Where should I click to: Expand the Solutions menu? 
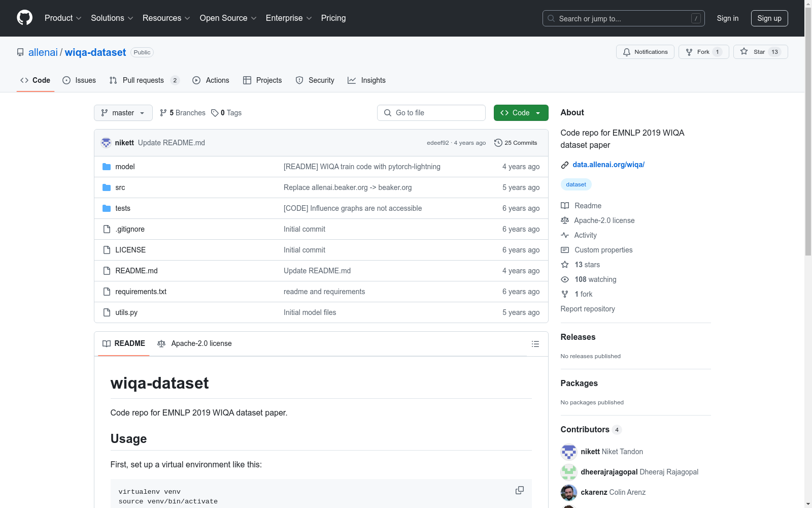click(112, 18)
